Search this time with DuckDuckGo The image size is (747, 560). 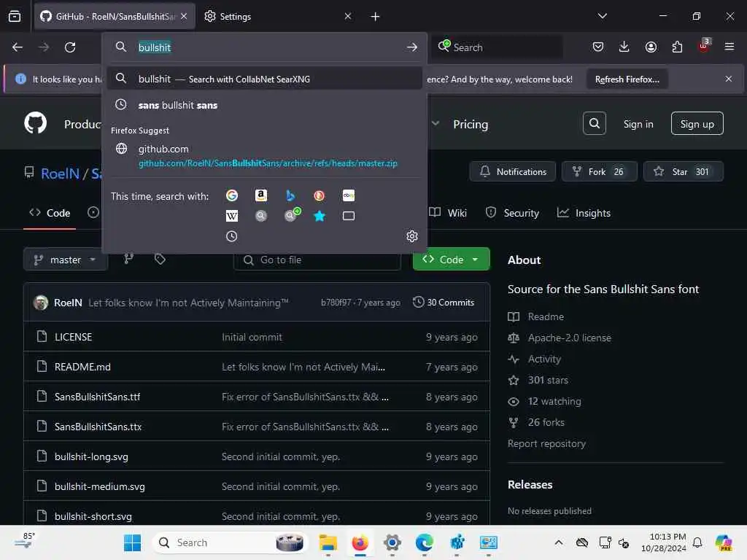point(320,195)
